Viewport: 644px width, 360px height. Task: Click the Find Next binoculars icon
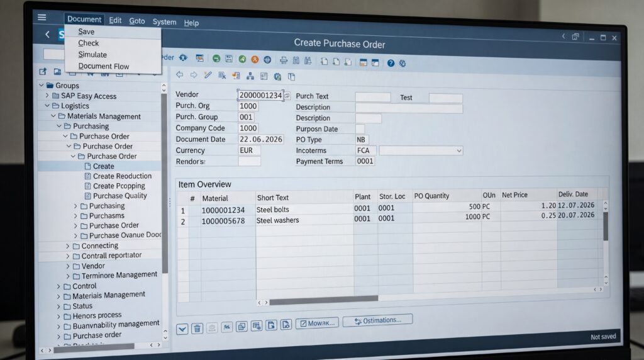(x=308, y=61)
